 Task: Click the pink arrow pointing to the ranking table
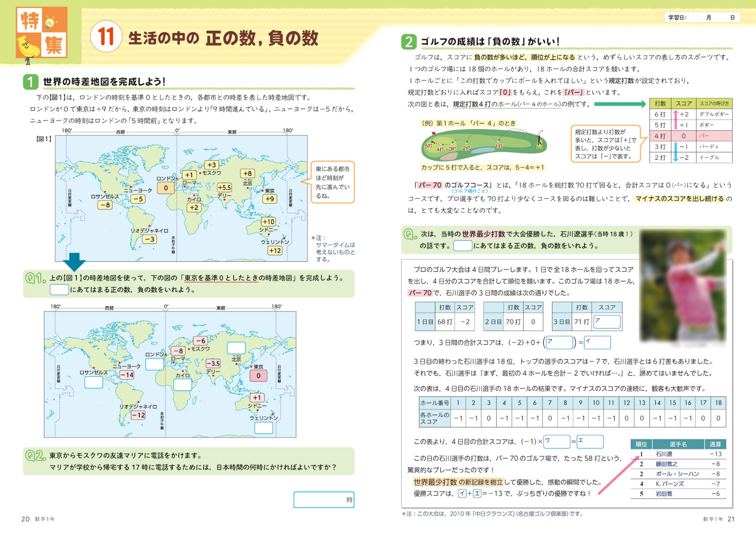(619, 475)
